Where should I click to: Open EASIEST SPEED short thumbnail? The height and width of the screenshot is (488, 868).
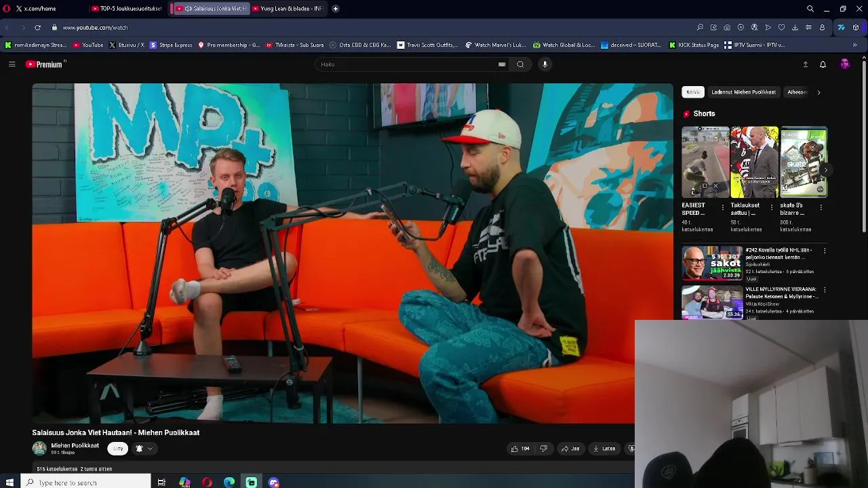coord(705,163)
